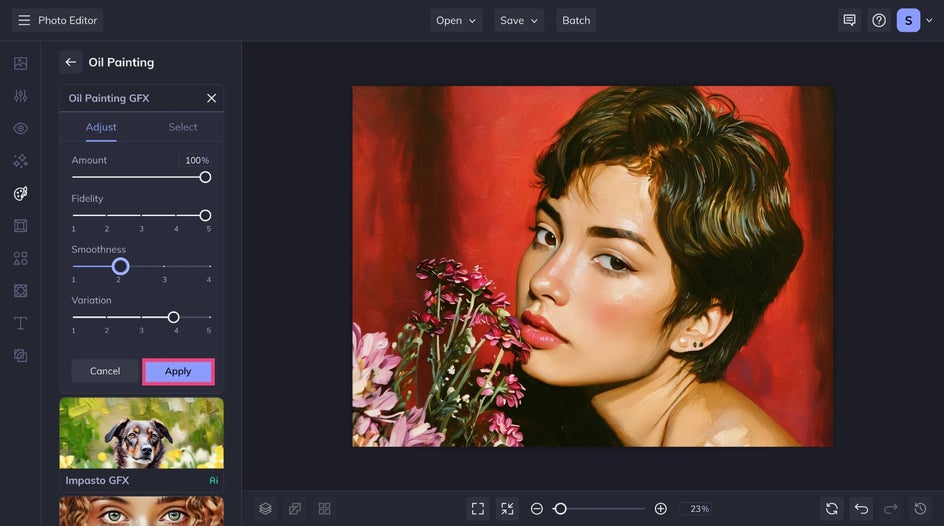Zoom out with the minus icon

coord(536,509)
